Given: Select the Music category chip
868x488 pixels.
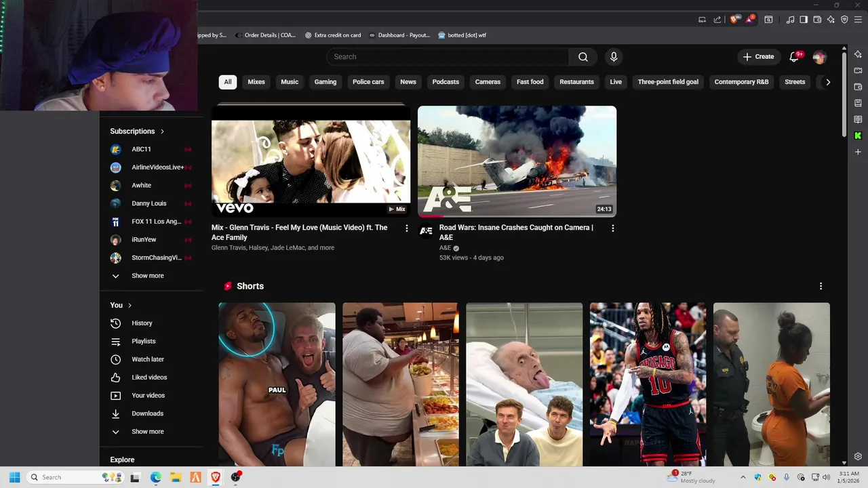Looking at the screenshot, I should [290, 82].
